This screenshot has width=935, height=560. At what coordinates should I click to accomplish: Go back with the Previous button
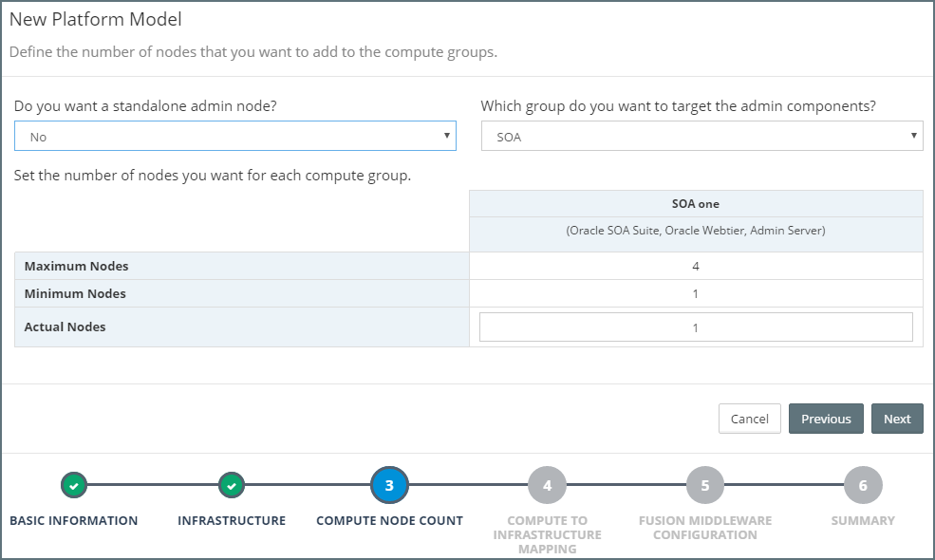(826, 419)
